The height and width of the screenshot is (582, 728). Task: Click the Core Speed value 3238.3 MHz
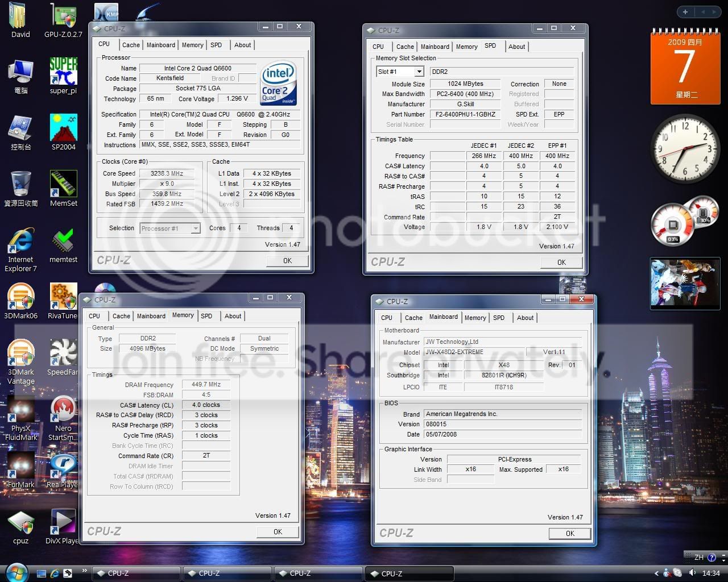[167, 173]
